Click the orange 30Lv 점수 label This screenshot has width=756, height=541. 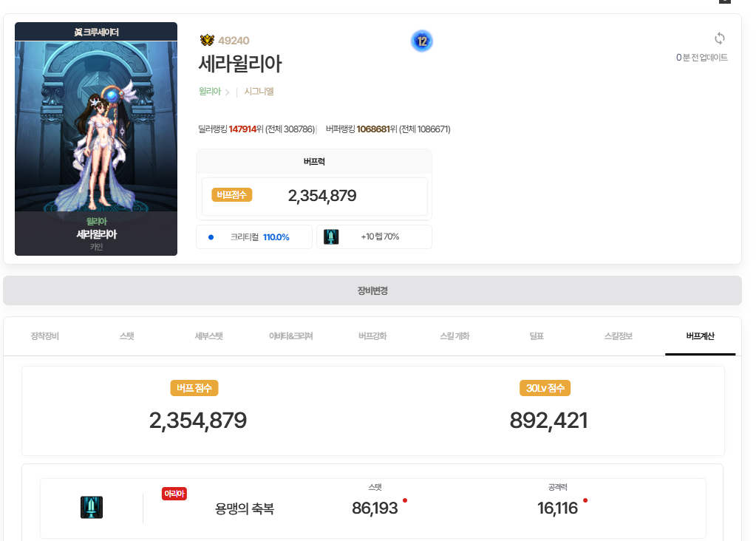click(x=545, y=388)
